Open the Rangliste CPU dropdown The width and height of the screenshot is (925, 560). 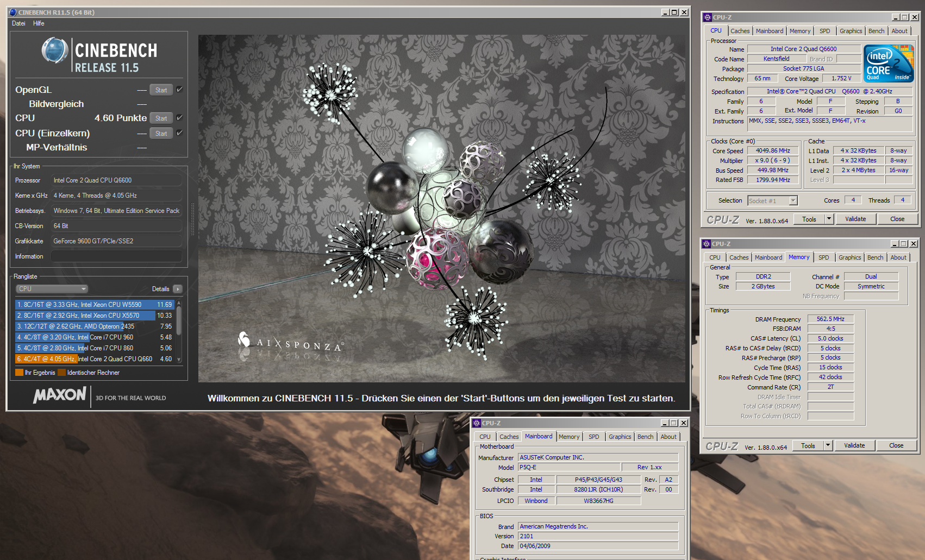pyautogui.click(x=52, y=289)
